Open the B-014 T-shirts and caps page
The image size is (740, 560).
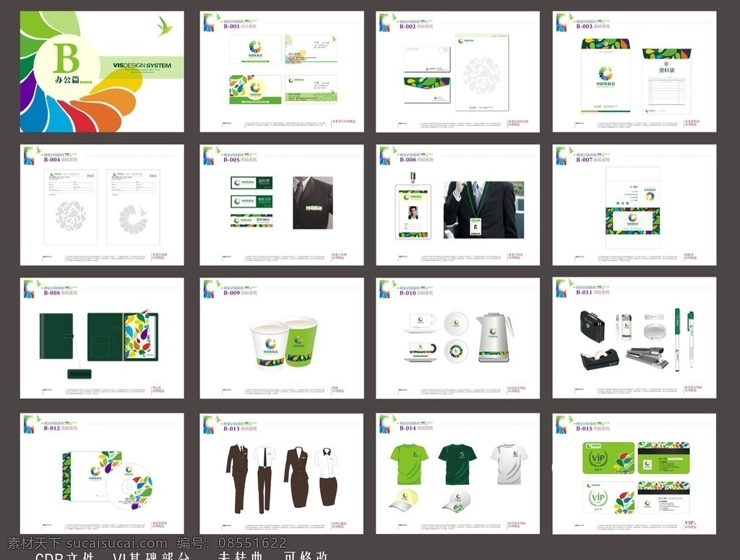(457, 474)
